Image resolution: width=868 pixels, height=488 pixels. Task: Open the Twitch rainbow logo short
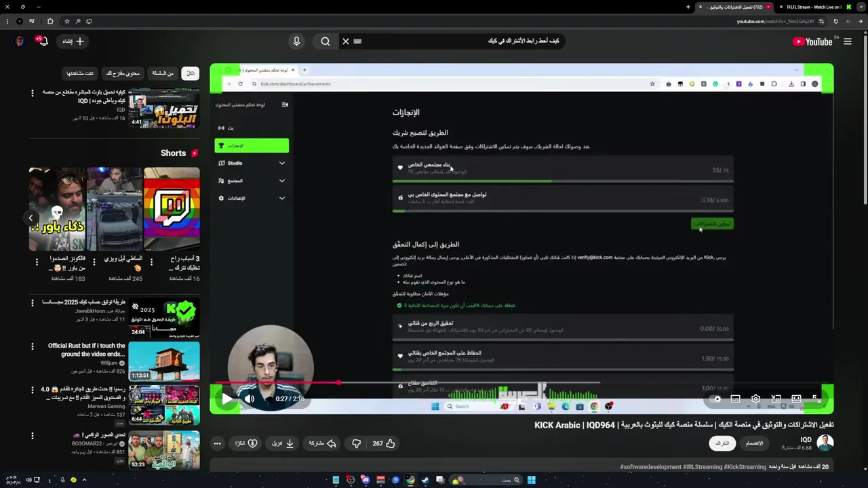tap(172, 209)
